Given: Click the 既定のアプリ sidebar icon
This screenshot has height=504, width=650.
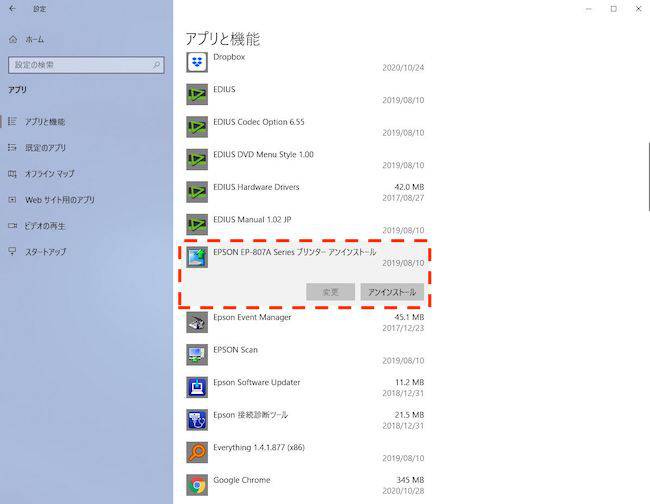Looking at the screenshot, I should tap(12, 147).
